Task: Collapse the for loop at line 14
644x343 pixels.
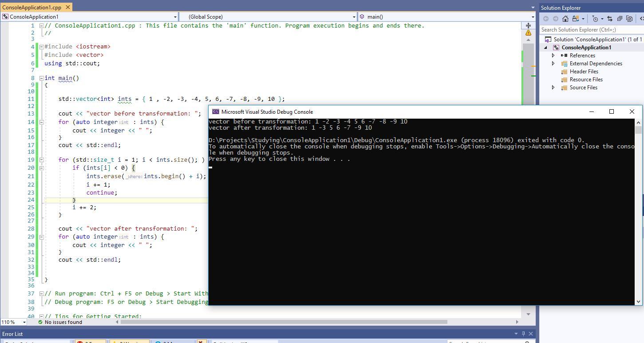Action: pyautogui.click(x=41, y=122)
